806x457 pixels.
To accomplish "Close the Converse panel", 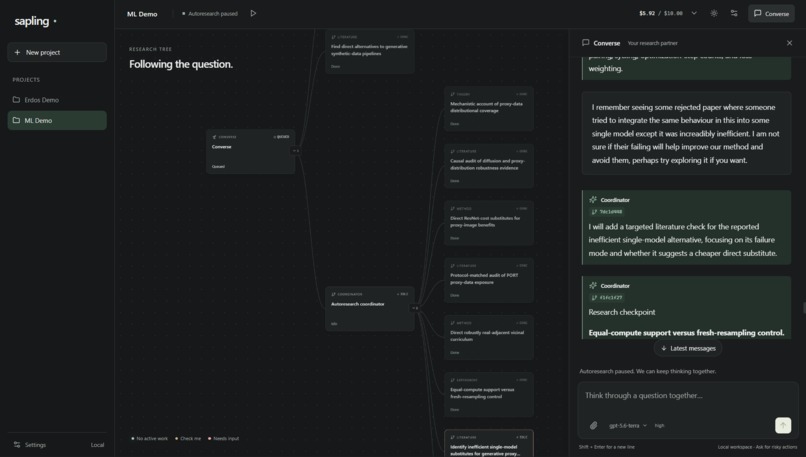I will (x=790, y=43).
